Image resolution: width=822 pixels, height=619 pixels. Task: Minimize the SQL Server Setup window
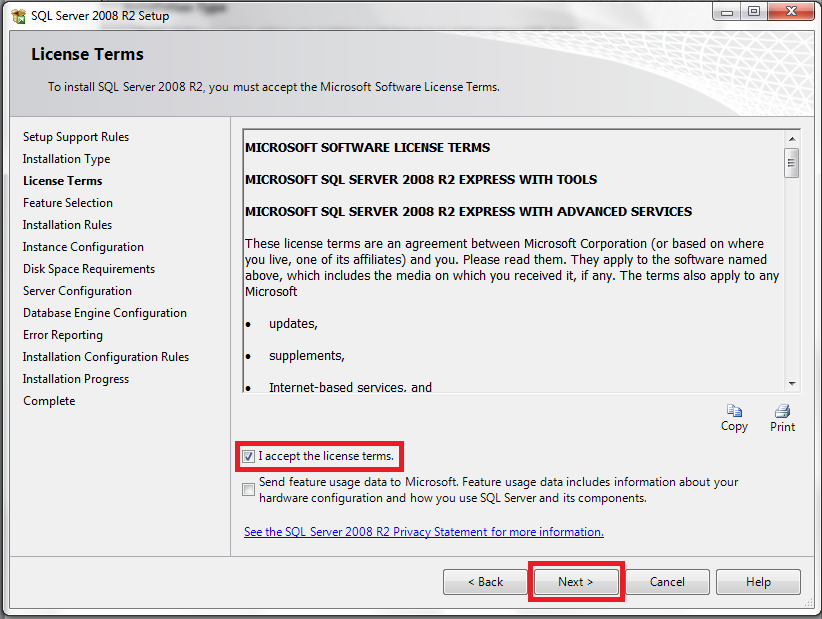click(x=727, y=12)
